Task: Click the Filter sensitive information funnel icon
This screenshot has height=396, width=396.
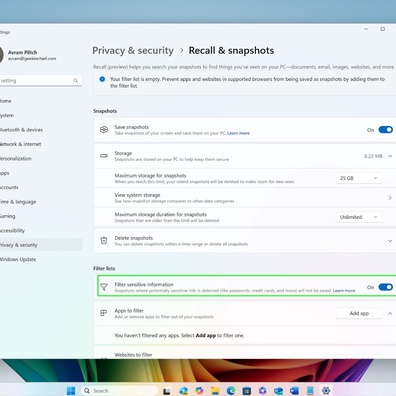Action: point(104,287)
